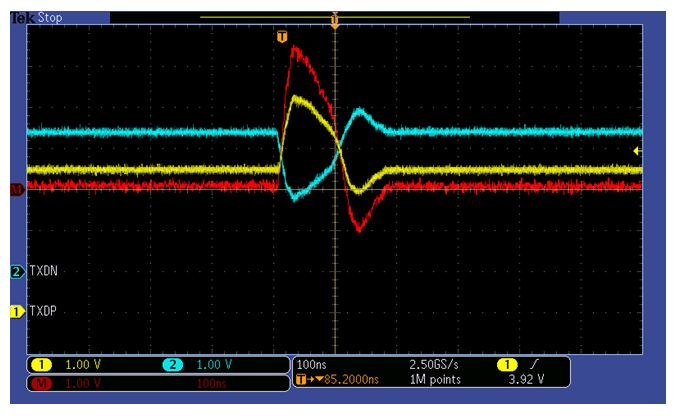
Task: Select the cyan channel 2 badge in readout
Action: 172,365
